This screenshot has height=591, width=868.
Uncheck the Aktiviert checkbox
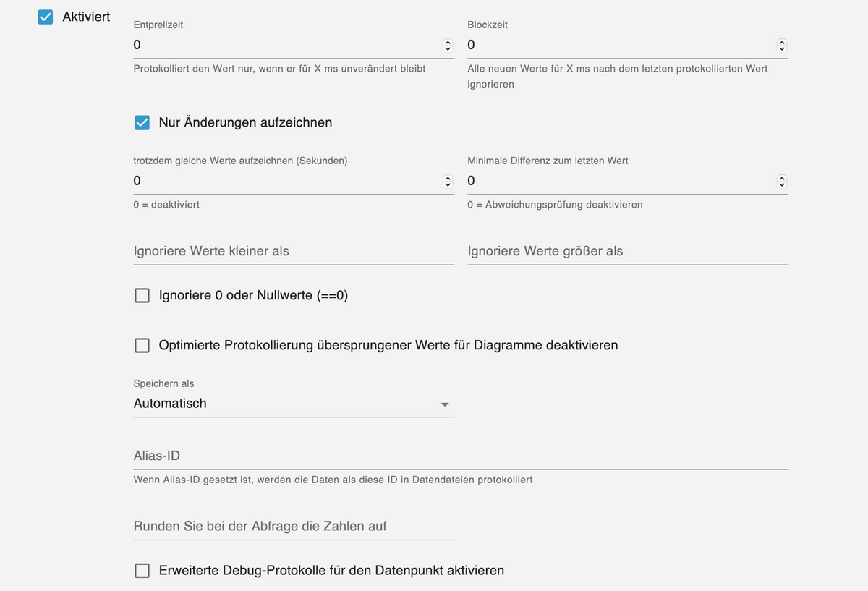click(x=46, y=17)
